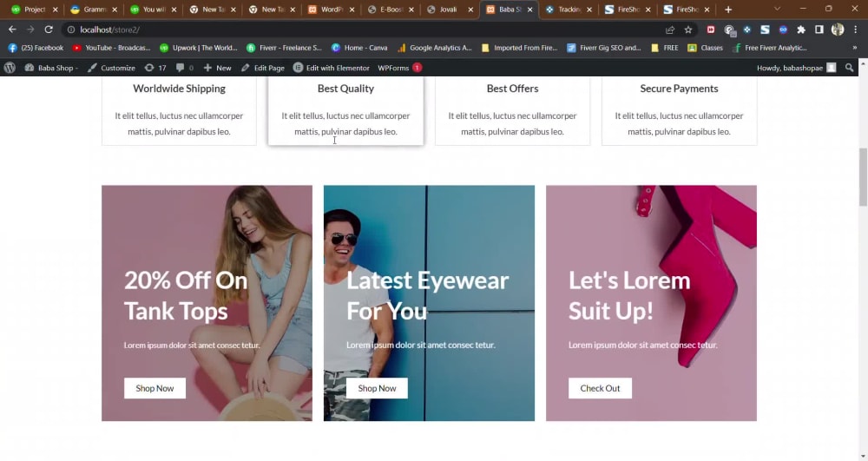This screenshot has width=868, height=461.
Task: Select the Worldwide Shipping heading
Action: (179, 89)
